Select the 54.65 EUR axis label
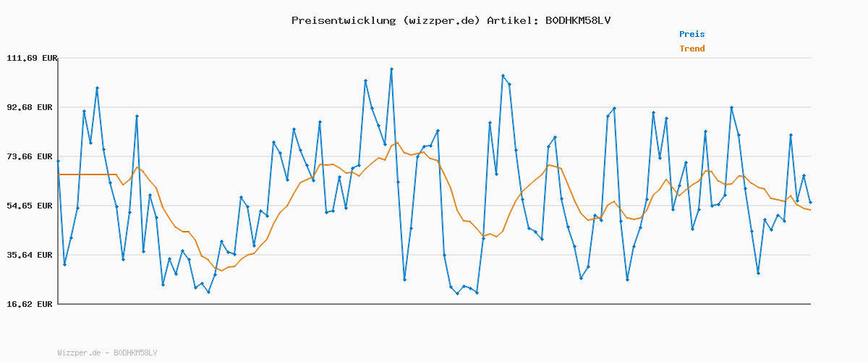 (x=31, y=206)
